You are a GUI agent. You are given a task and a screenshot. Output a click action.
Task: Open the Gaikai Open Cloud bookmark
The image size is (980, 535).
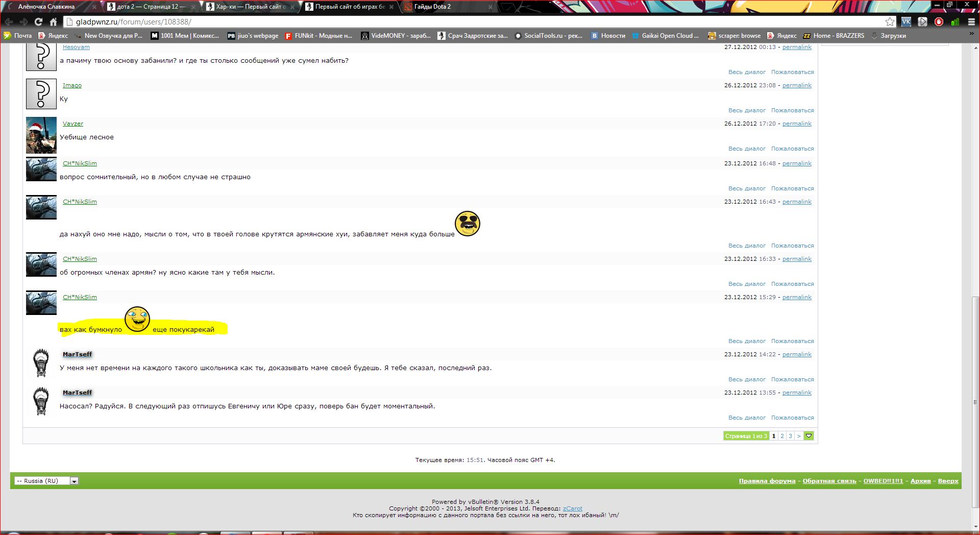coord(666,36)
